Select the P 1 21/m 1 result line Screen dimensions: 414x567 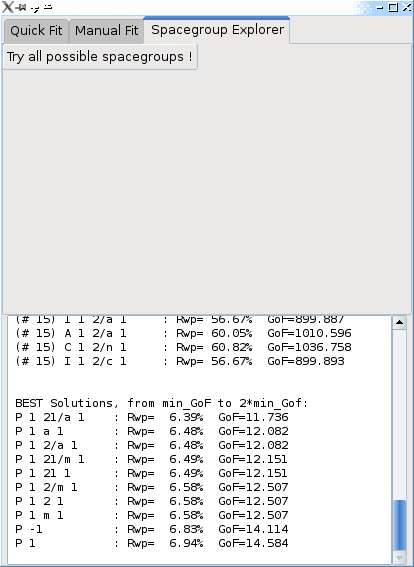click(152, 459)
